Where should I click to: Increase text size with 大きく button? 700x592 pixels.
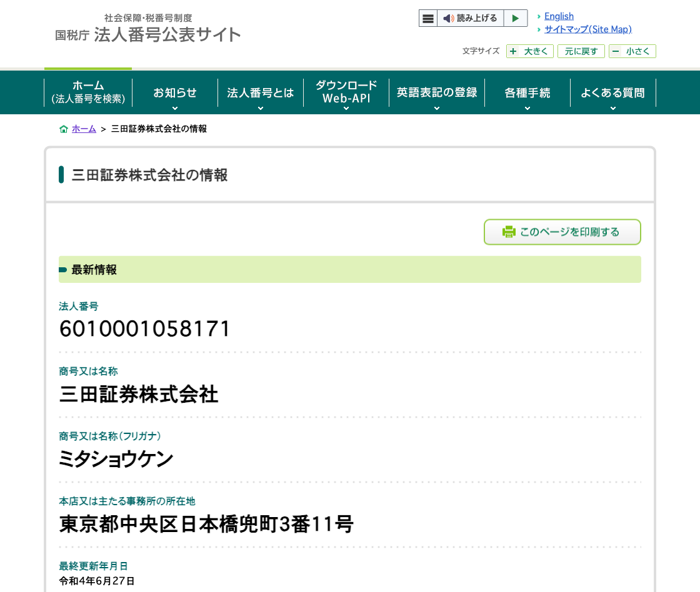(x=530, y=51)
